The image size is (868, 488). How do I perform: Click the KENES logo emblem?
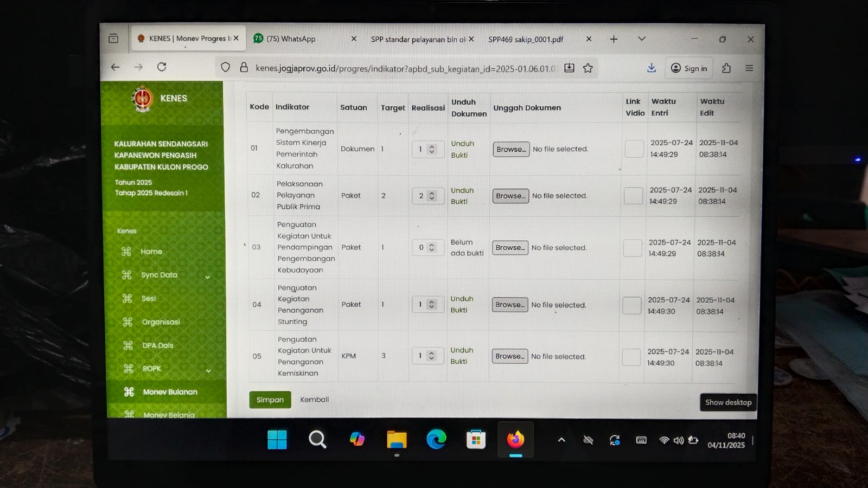143,99
